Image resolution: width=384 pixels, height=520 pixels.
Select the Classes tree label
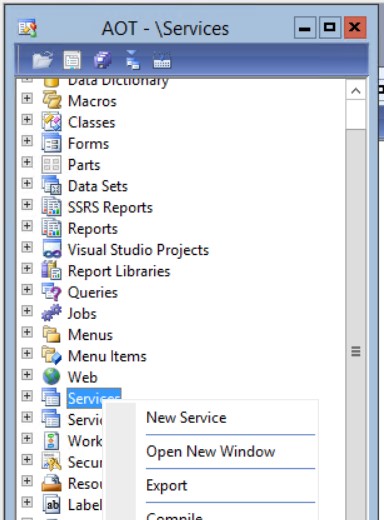pyautogui.click(x=92, y=122)
